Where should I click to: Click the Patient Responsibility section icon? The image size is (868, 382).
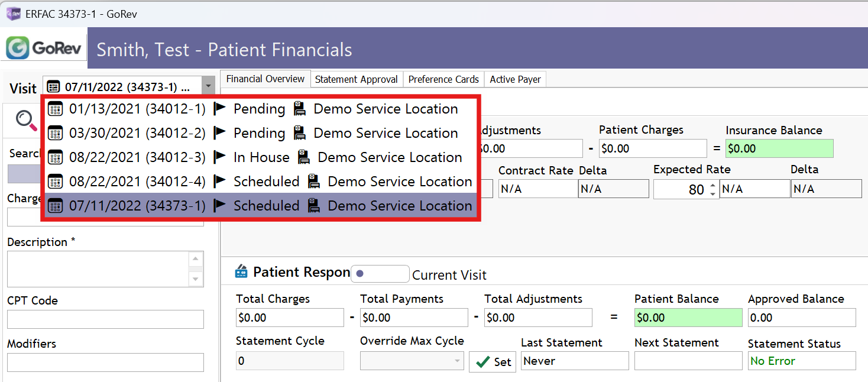pyautogui.click(x=241, y=272)
